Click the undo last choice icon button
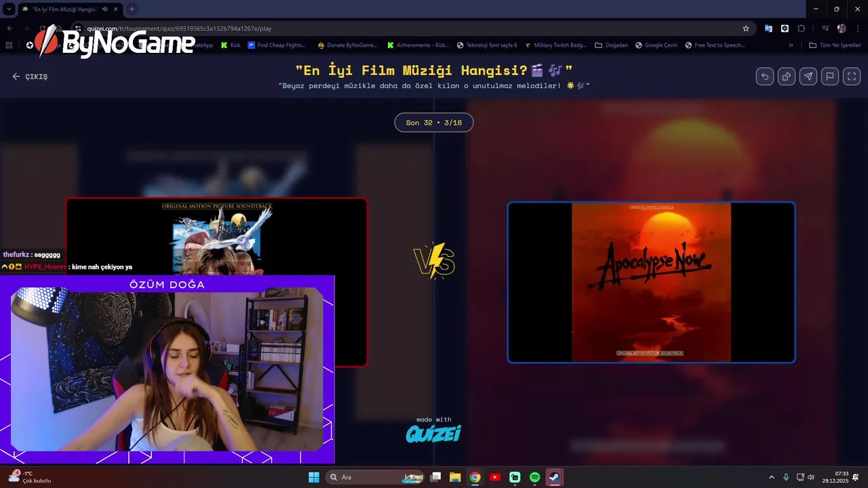Viewport: 868px width, 488px height. pos(765,77)
